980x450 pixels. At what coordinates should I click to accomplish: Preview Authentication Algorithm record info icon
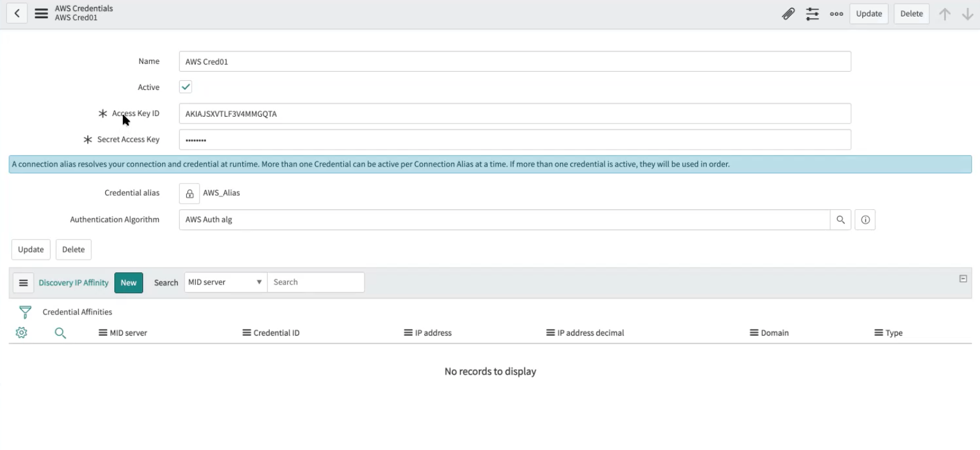coord(865,220)
